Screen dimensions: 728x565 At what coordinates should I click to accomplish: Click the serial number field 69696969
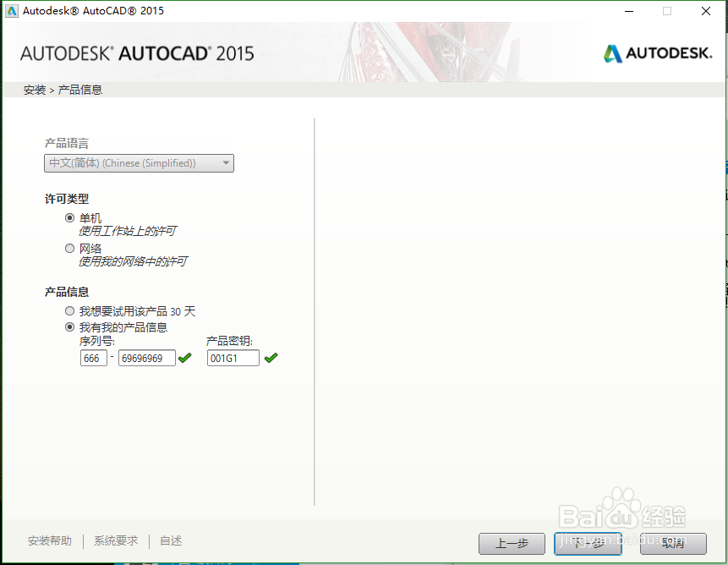[147, 358]
